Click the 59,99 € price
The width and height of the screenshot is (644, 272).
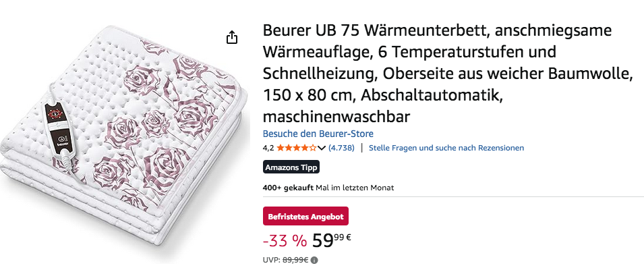pyautogui.click(x=332, y=241)
